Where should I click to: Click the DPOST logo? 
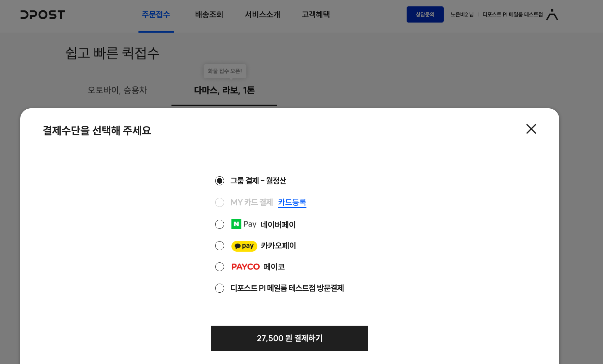click(42, 15)
